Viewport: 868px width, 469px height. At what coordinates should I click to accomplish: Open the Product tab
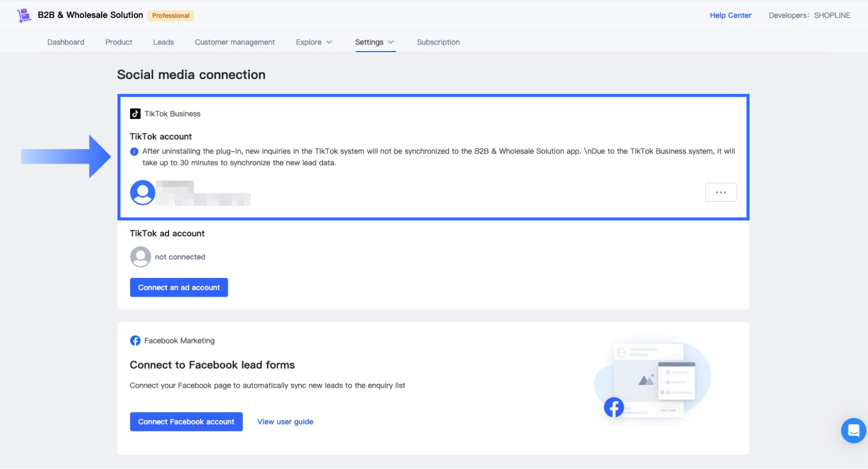coord(118,42)
